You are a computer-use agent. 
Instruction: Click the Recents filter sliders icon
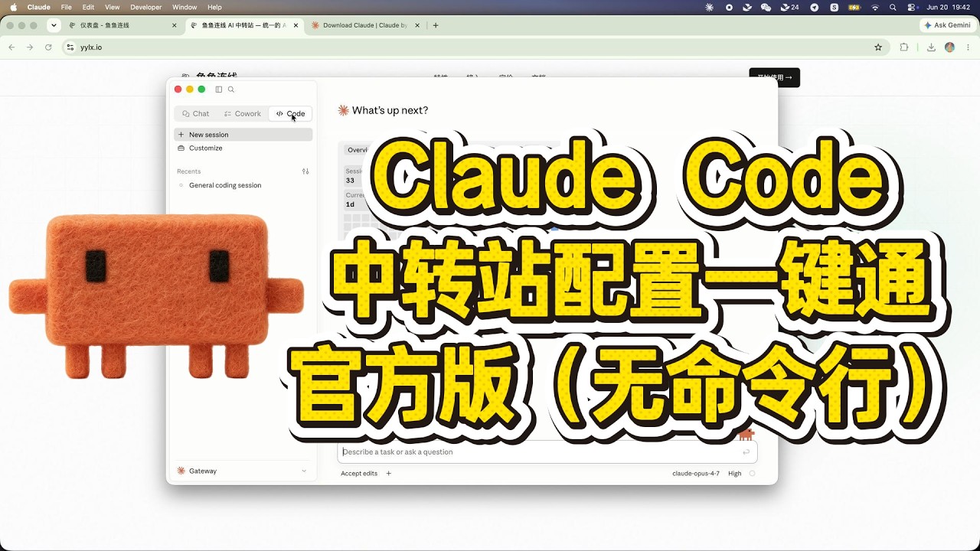coord(305,171)
